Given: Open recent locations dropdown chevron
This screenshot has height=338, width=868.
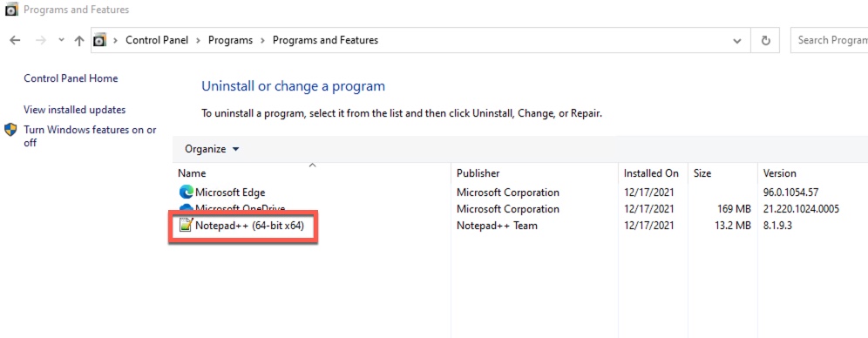Looking at the screenshot, I should 62,40.
